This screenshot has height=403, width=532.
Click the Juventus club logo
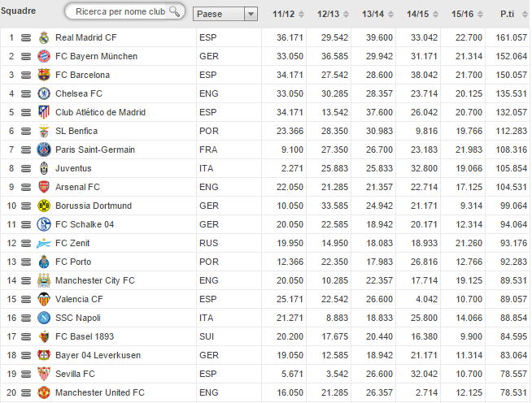[43, 168]
